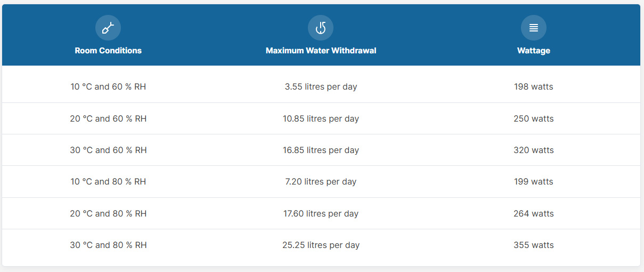Click the 20 °C and 60 % RH row
The image size is (644, 272).
(x=108, y=118)
